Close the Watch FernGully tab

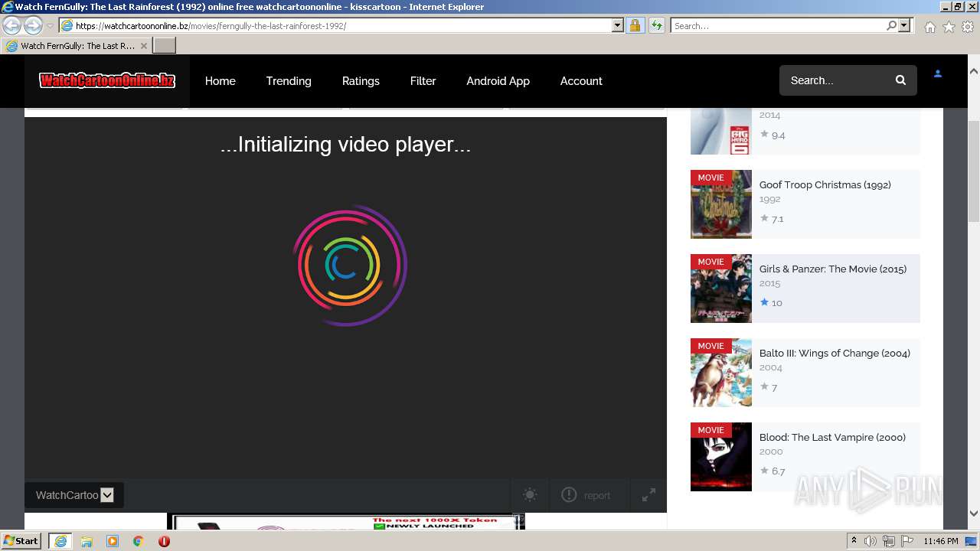(143, 46)
